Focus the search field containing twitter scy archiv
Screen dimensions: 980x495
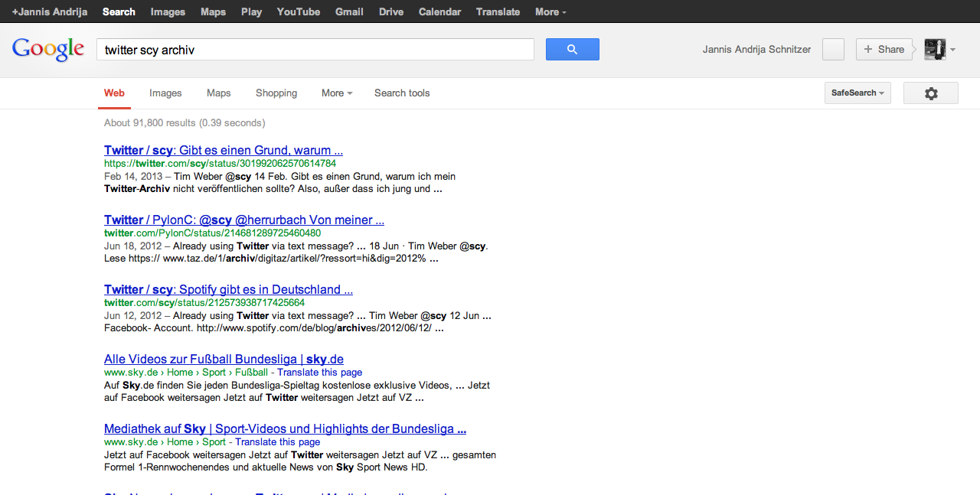[315, 50]
